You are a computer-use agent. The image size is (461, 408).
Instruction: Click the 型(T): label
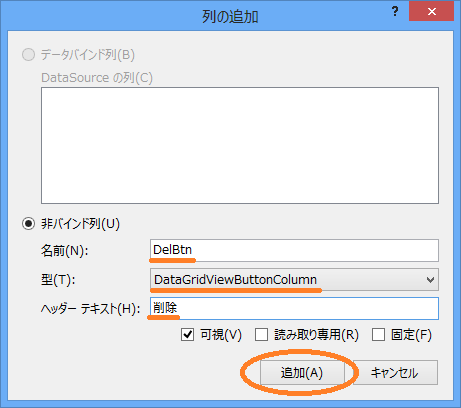coord(58,279)
